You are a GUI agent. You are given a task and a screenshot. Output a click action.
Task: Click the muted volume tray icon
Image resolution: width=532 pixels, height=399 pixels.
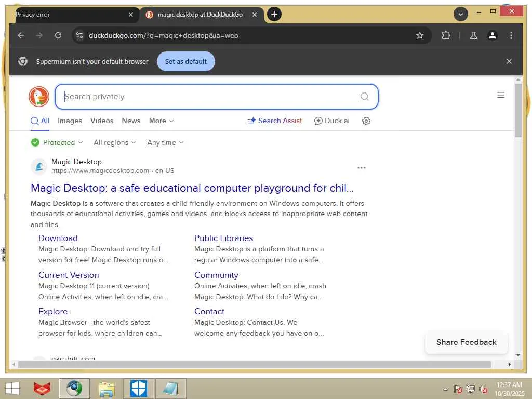pos(483,389)
